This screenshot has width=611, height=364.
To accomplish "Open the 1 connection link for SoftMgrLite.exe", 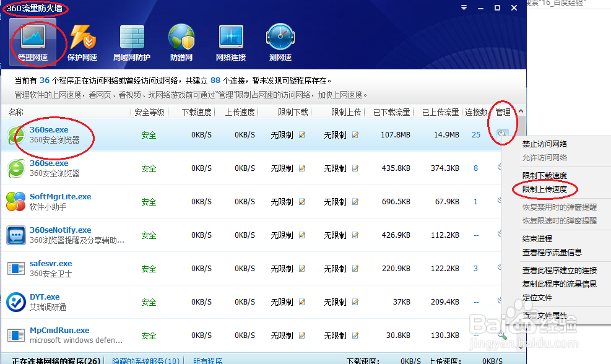I will point(475,202).
